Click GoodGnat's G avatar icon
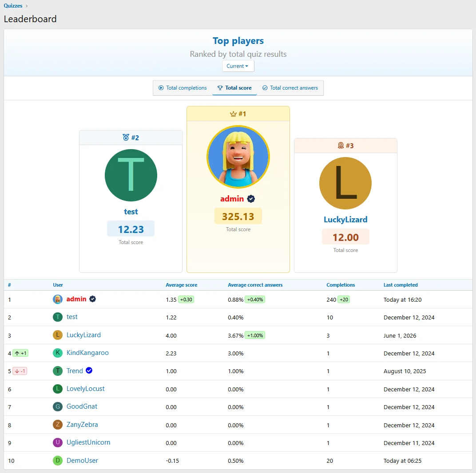476x473 pixels. pos(58,406)
